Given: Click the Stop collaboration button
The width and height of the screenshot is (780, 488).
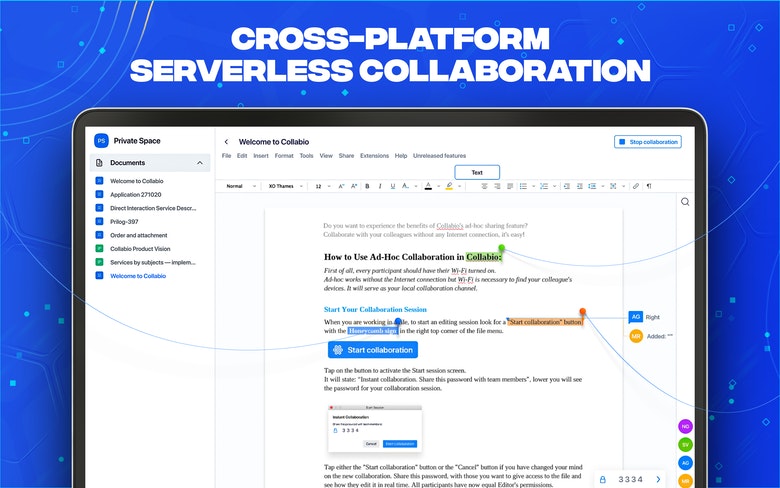Looking at the screenshot, I should click(648, 142).
